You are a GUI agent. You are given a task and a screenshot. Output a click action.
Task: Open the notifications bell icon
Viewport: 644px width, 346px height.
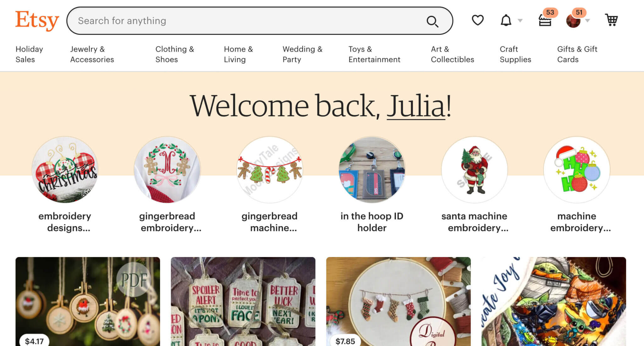tap(506, 20)
